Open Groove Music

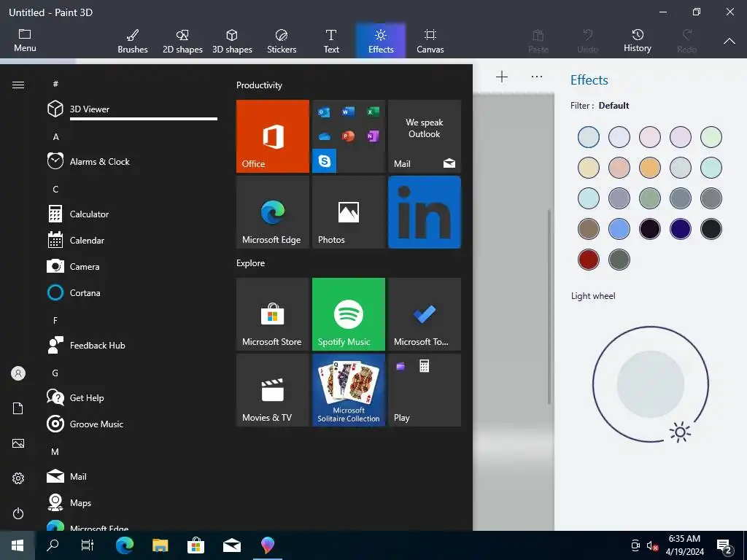pos(132,424)
